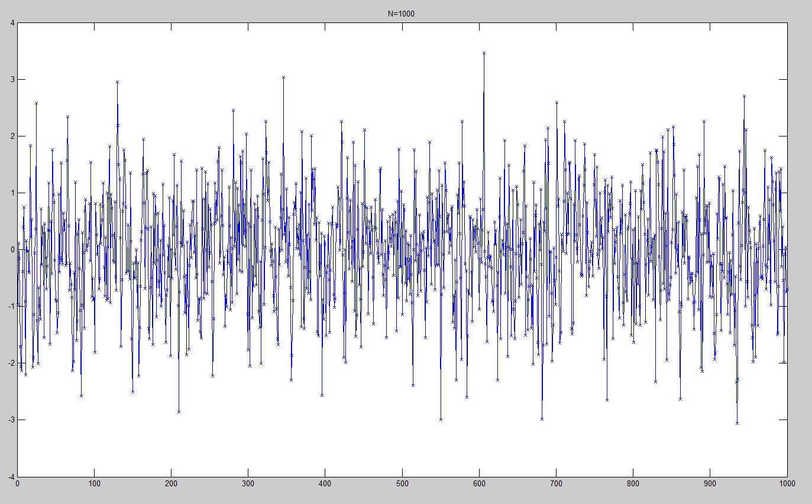Select the lowest data point near x=935
This screenshot has width=812, height=504.
(737, 423)
